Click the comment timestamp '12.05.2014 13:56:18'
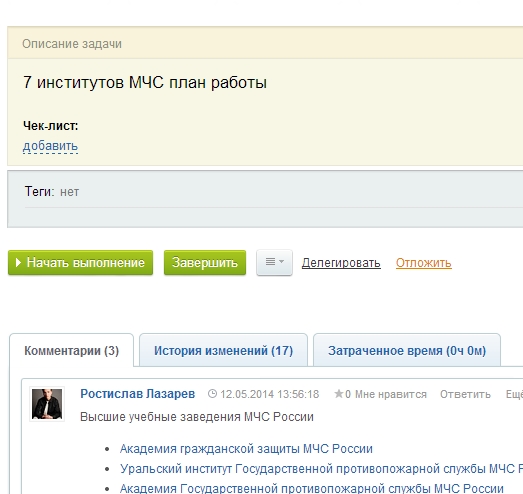Screen dimensions: 523x494 click(x=270, y=394)
